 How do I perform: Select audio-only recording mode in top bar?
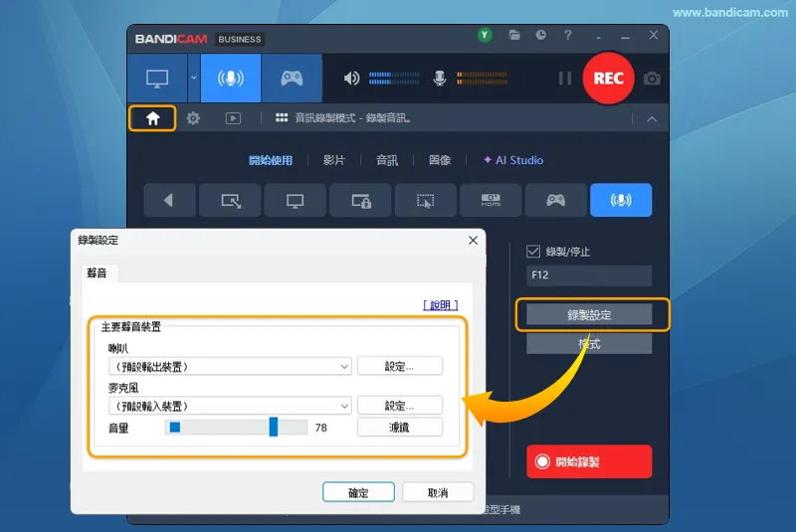coord(231,79)
